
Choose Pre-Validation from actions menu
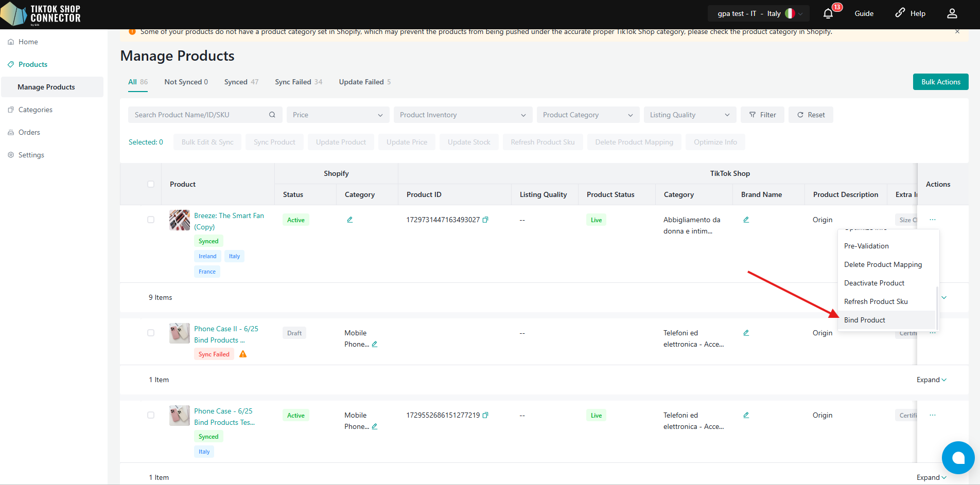coord(887,246)
